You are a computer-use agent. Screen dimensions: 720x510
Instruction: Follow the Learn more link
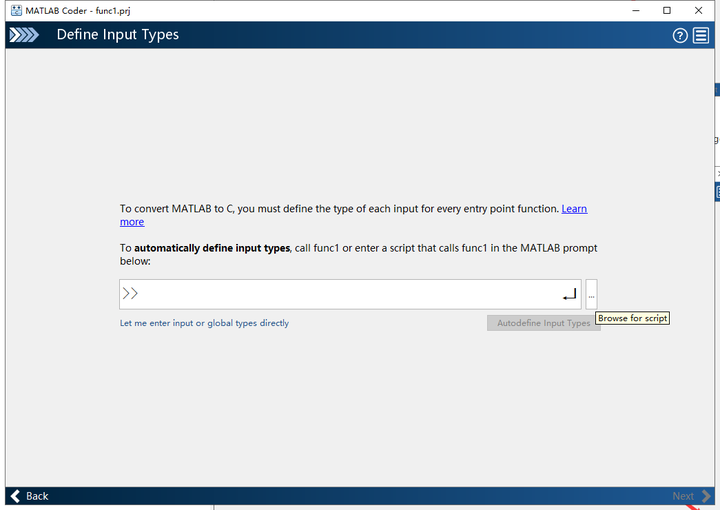(574, 209)
